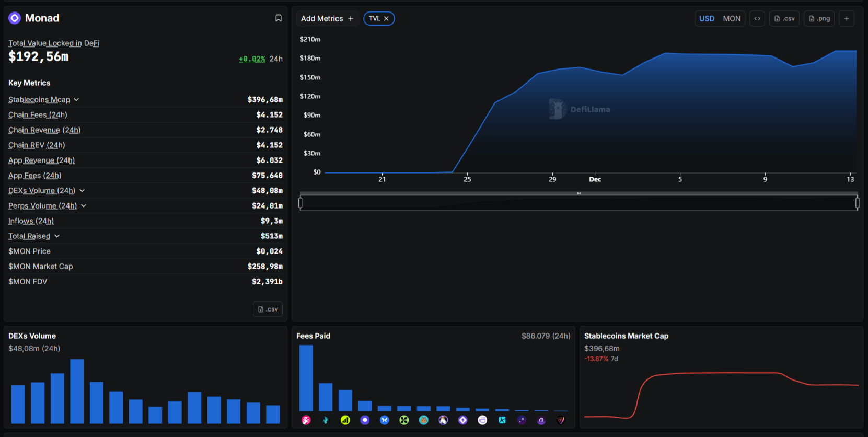Download the chart as .png
Image resolution: width=868 pixels, height=437 pixels.
819,19
